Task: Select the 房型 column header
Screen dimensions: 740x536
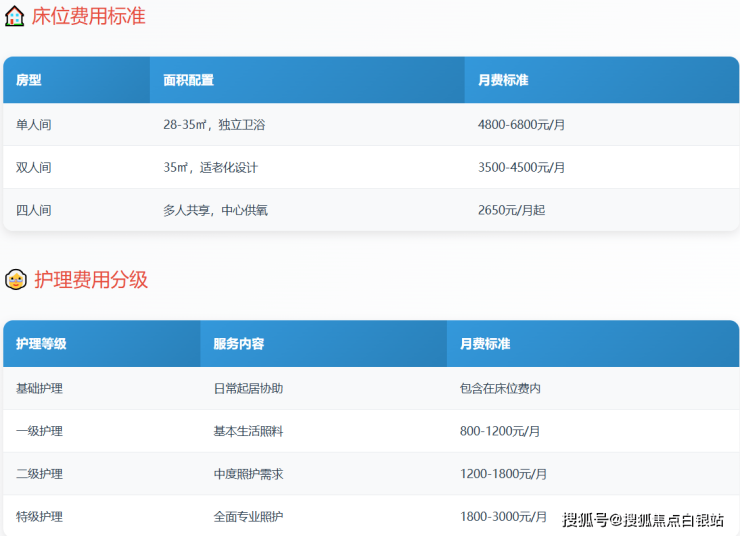Action: tap(29, 80)
